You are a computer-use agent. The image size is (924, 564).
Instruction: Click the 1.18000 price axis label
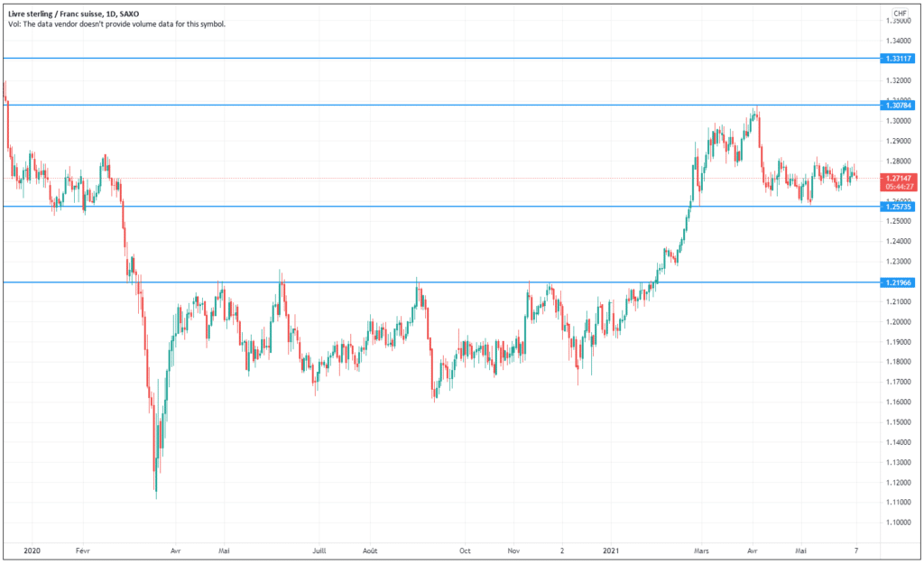click(x=899, y=362)
